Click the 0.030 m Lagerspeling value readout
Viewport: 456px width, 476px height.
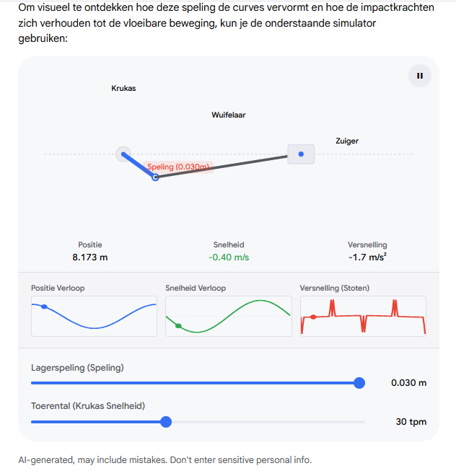click(x=408, y=383)
